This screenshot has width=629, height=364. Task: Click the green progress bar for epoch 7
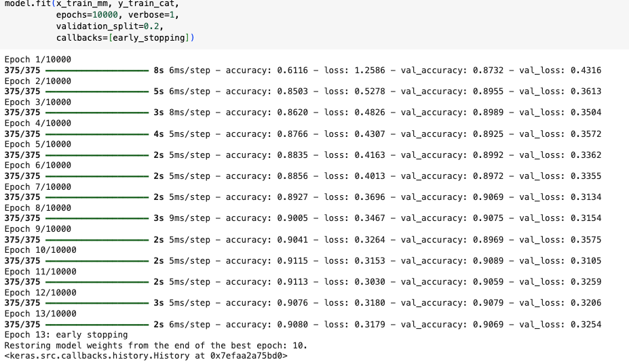click(97, 197)
